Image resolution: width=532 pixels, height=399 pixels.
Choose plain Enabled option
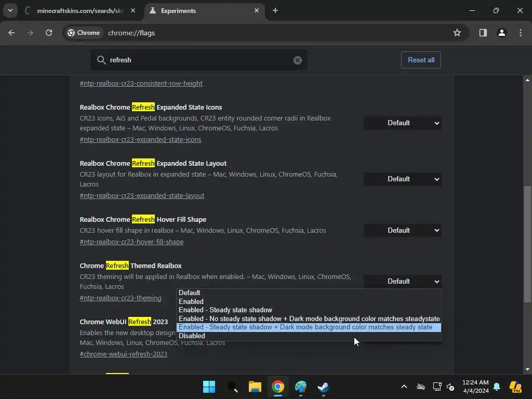[x=309, y=302]
